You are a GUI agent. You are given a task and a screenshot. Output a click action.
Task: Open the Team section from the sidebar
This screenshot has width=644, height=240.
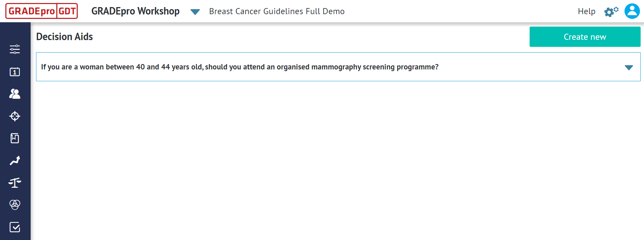click(14, 94)
